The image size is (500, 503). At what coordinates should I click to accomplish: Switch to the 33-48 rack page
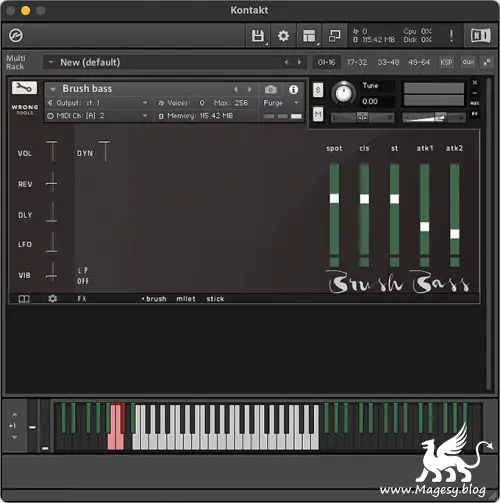click(388, 62)
